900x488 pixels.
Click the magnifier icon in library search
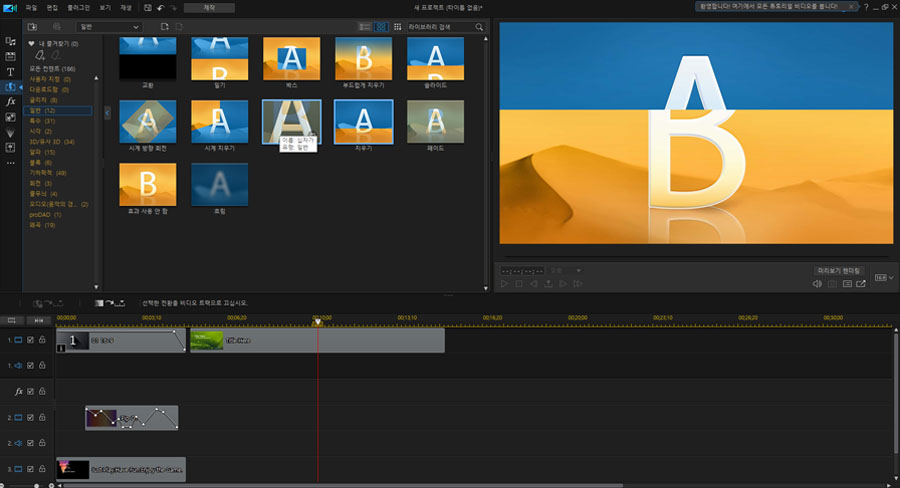(x=479, y=27)
